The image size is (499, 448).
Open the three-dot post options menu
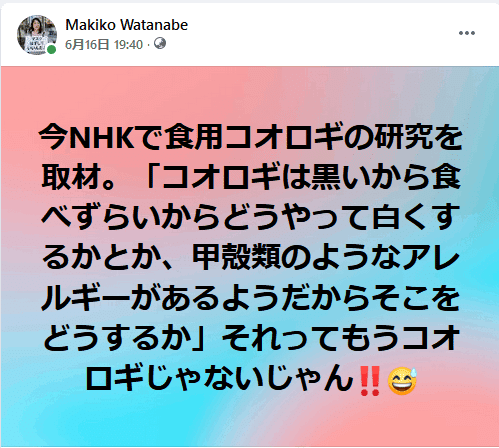pos(467,33)
